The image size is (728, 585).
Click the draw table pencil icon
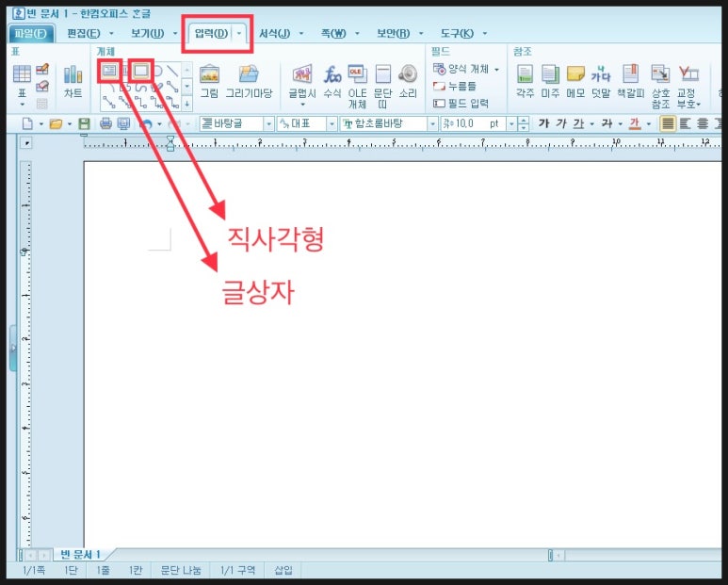(x=42, y=69)
